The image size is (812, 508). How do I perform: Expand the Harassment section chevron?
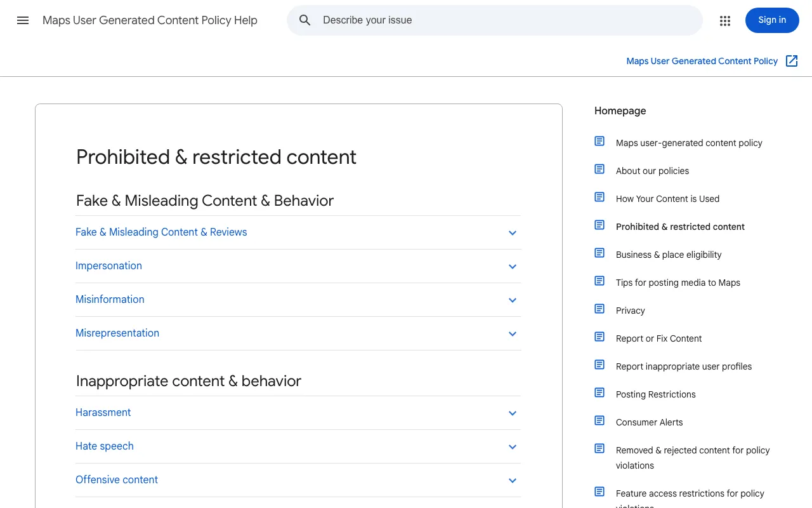pyautogui.click(x=513, y=413)
